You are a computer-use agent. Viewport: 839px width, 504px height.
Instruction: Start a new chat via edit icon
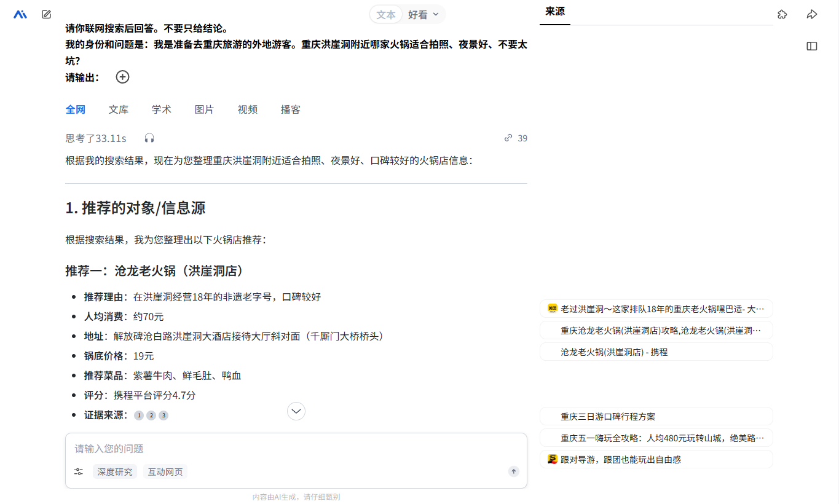pos(46,14)
